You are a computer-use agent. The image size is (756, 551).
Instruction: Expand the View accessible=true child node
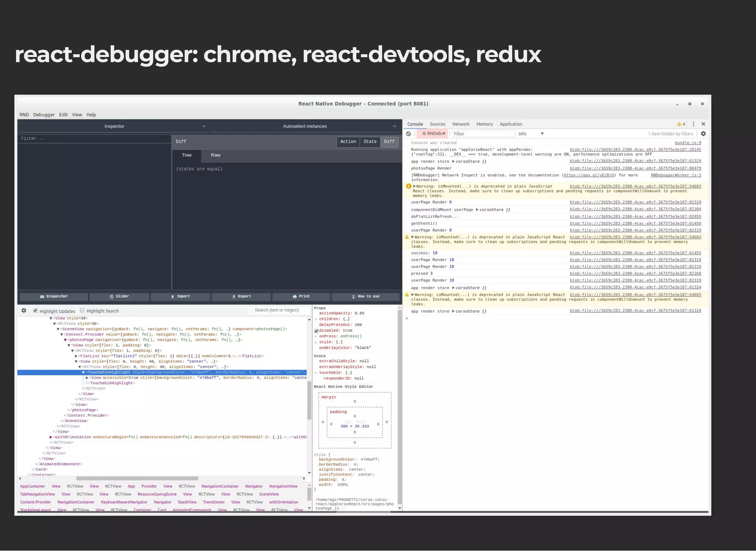pos(87,378)
